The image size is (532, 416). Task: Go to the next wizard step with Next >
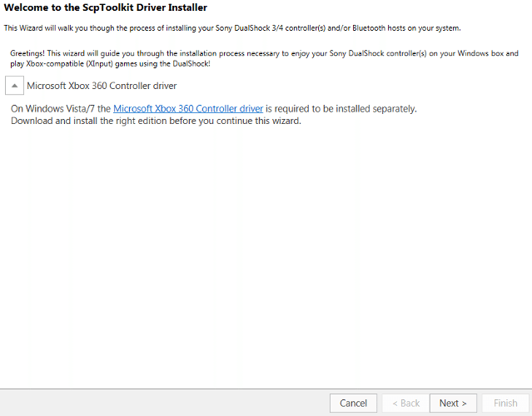pyautogui.click(x=453, y=404)
